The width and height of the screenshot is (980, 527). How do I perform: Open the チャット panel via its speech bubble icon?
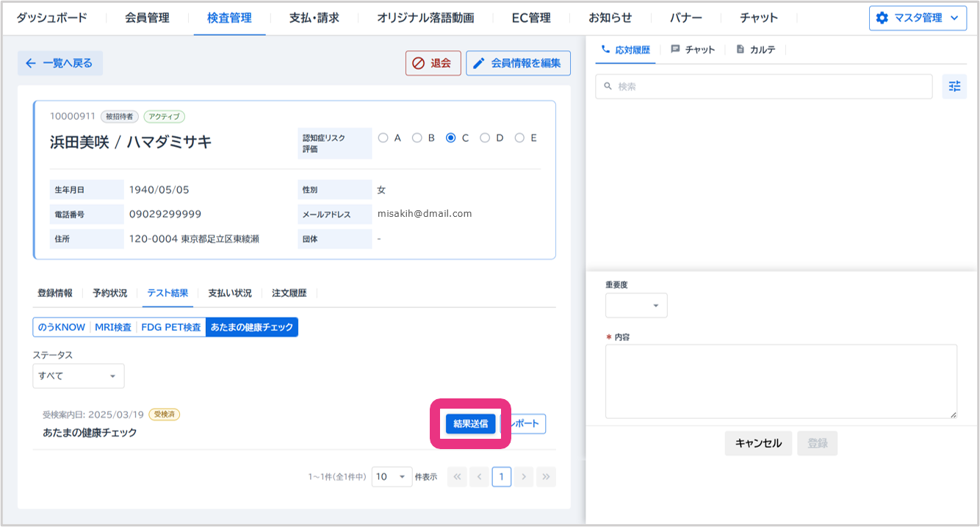(675, 49)
